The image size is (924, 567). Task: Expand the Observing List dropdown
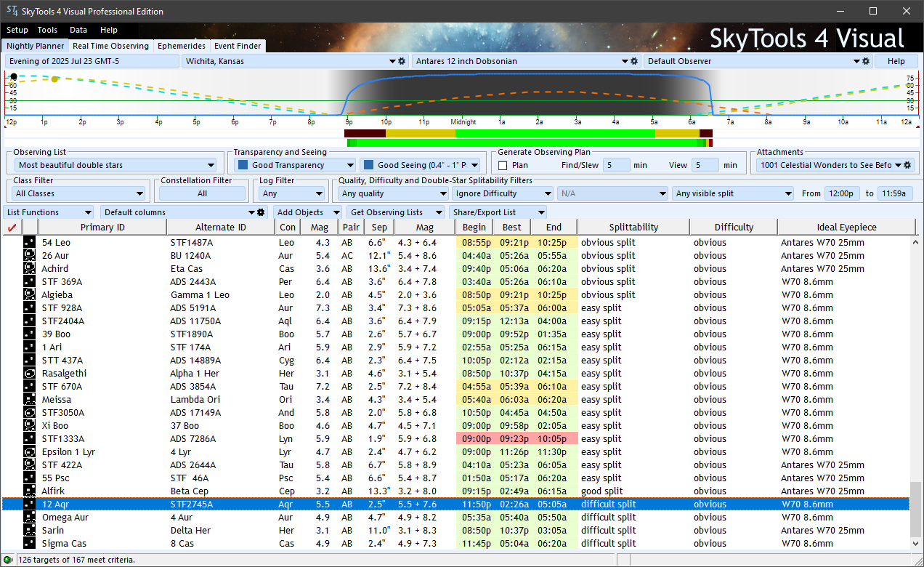click(x=116, y=166)
